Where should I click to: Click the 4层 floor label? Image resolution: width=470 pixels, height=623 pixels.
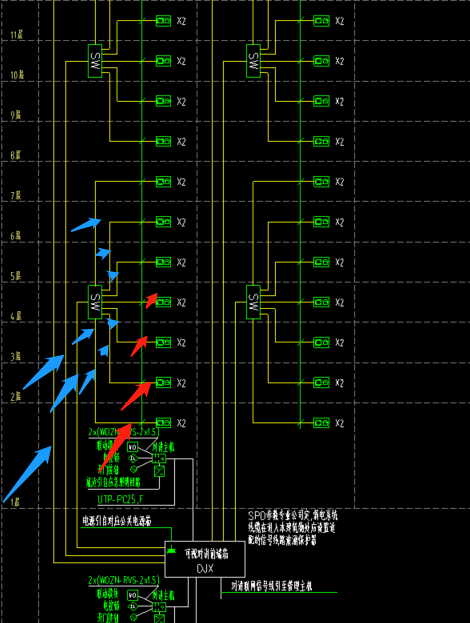[15, 316]
